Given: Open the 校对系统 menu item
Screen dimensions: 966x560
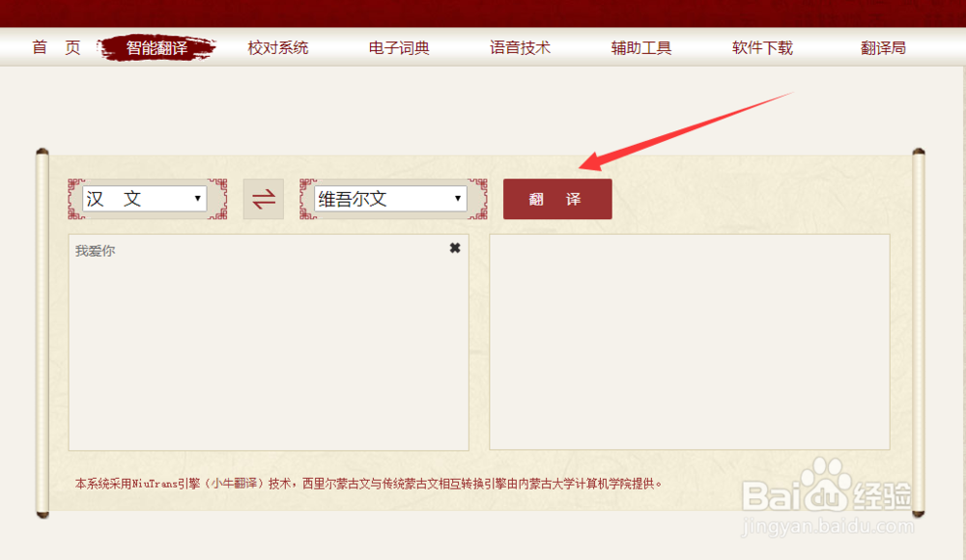Looking at the screenshot, I should click(x=278, y=47).
